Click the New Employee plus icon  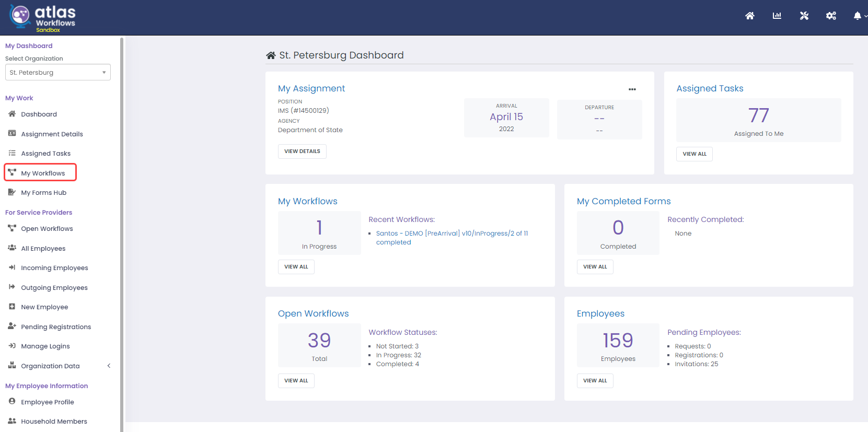[x=12, y=307]
